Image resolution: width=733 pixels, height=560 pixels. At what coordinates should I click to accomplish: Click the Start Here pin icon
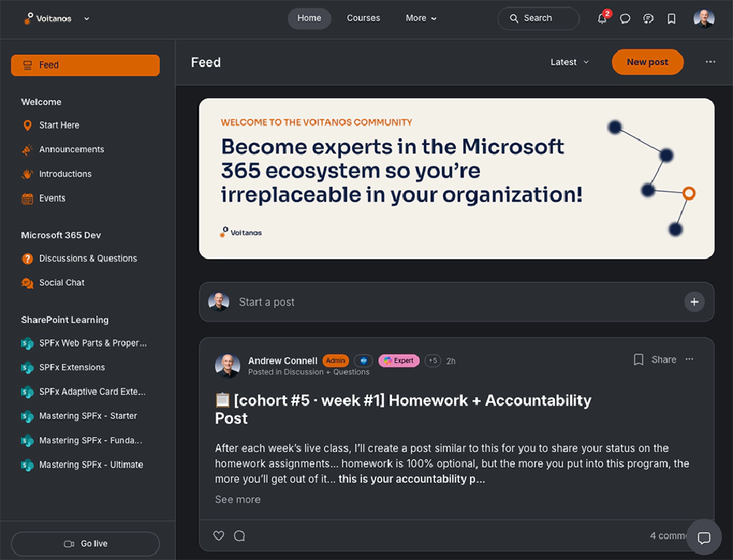28,125
